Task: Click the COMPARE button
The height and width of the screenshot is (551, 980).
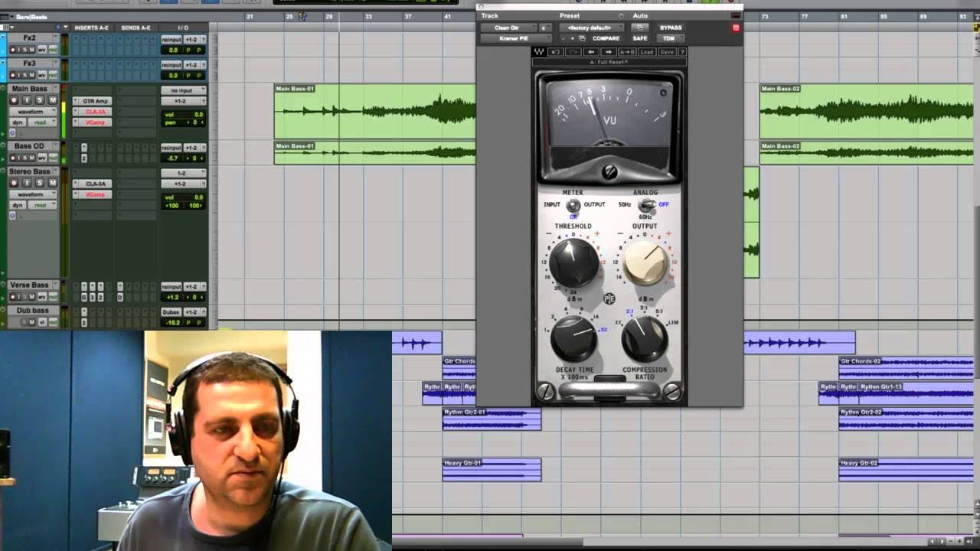Action: [606, 38]
